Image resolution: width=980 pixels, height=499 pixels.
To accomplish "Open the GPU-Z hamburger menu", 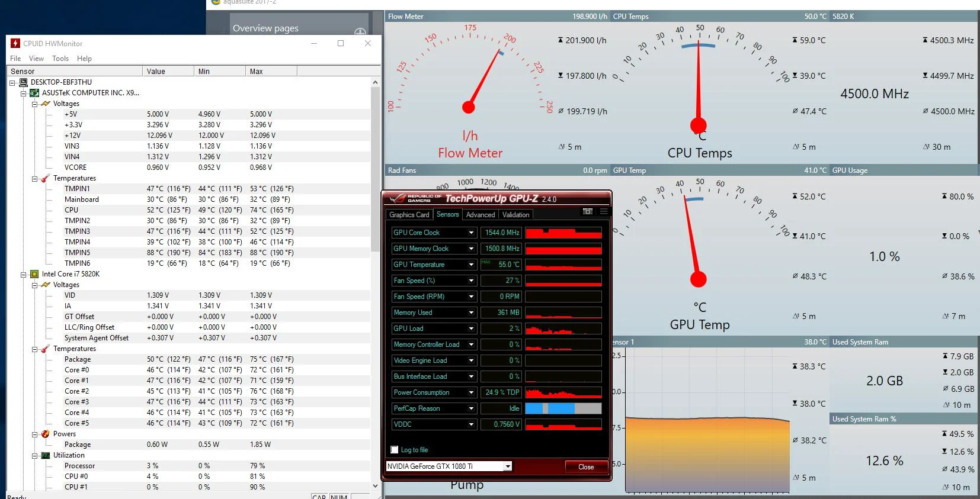I will (x=604, y=211).
